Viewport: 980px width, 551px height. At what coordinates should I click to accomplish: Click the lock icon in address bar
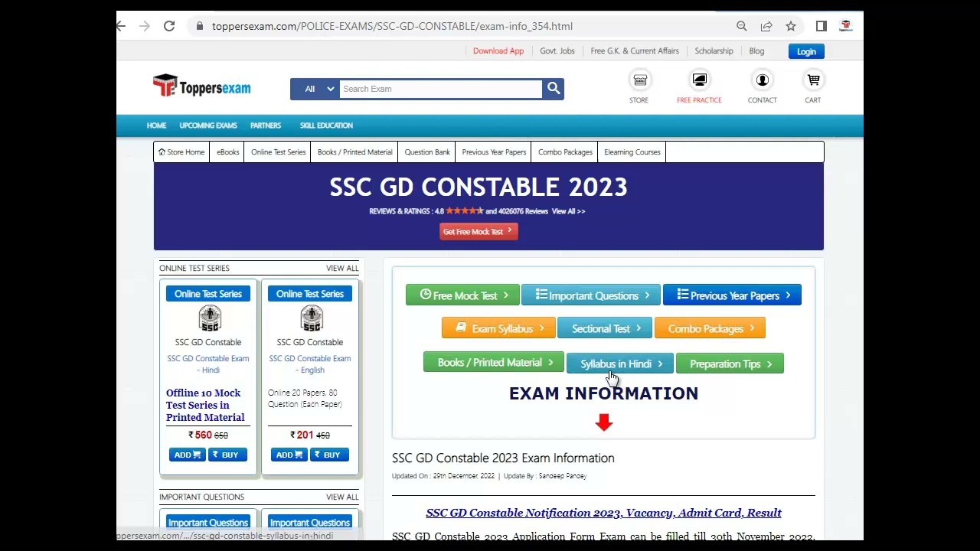(x=199, y=26)
